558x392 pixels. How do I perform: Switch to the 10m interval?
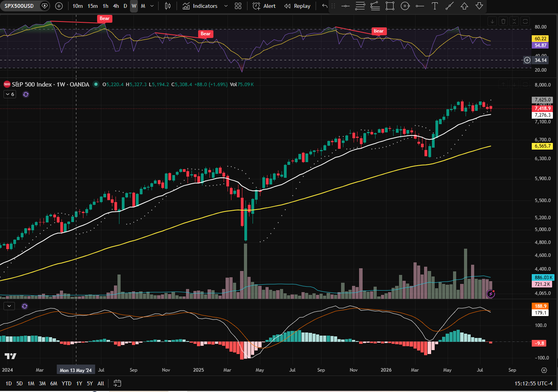tap(78, 6)
